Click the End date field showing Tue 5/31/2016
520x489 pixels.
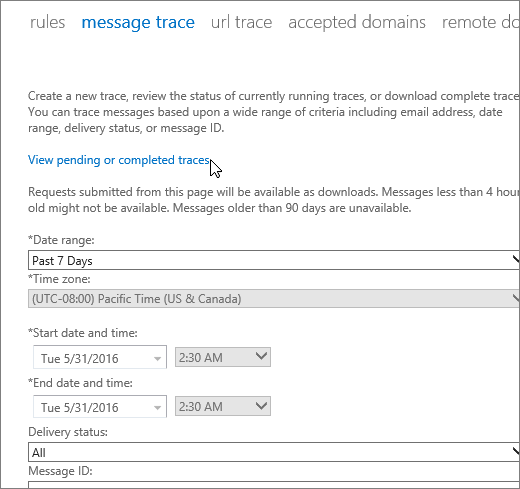point(100,406)
